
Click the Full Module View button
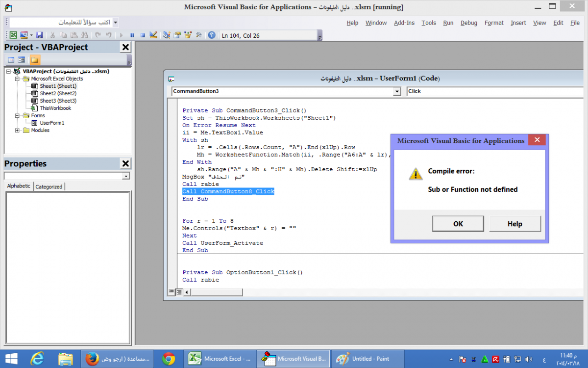click(x=179, y=292)
